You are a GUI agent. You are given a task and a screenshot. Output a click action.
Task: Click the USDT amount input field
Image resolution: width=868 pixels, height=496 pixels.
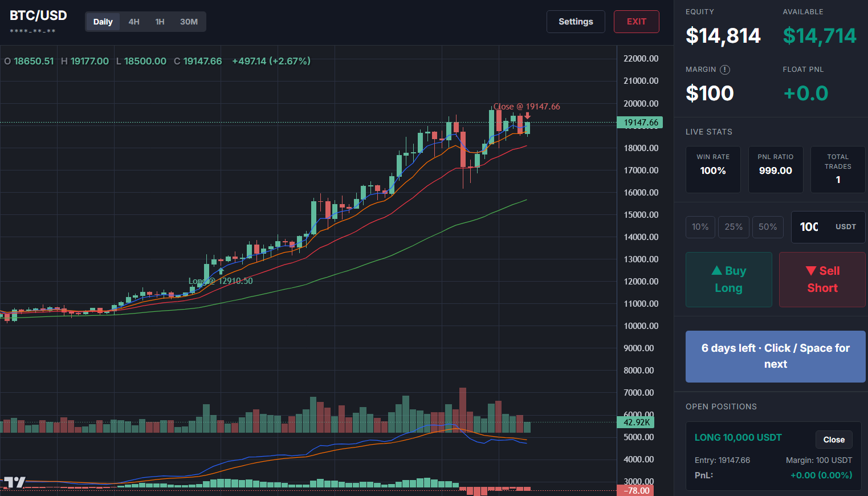point(828,227)
